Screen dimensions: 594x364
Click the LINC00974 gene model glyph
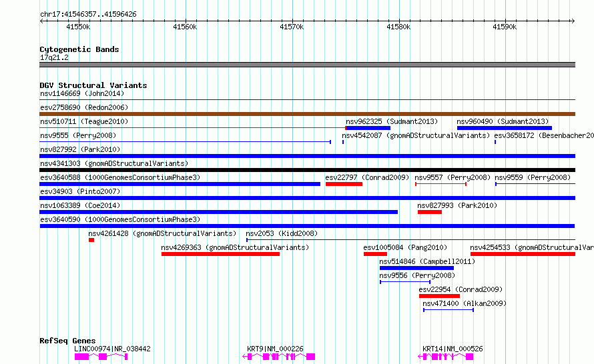point(101,357)
